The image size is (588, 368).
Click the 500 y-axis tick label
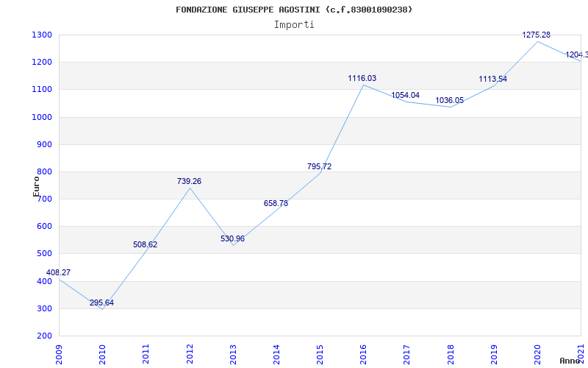click(x=46, y=254)
